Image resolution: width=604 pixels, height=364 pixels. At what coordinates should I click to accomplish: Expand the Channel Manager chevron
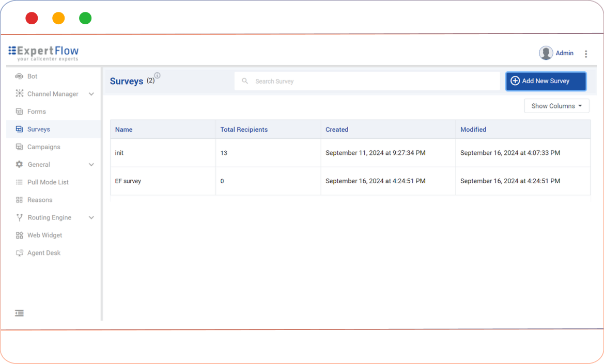[91, 94]
